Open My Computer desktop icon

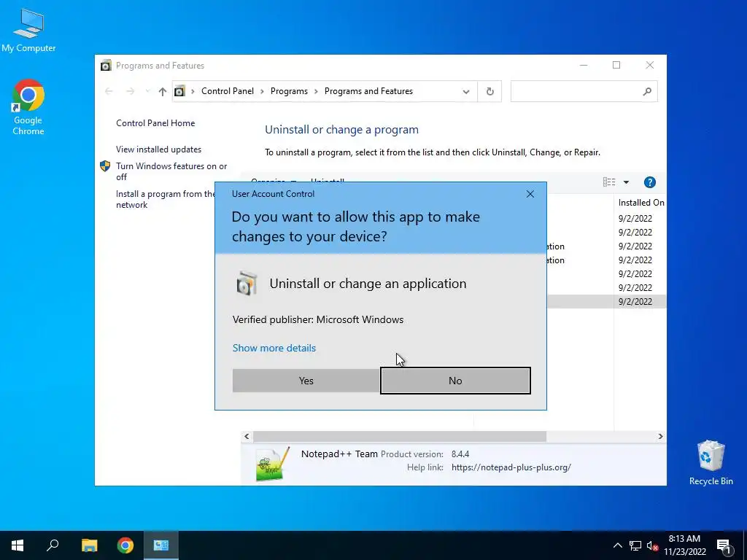pos(28,31)
